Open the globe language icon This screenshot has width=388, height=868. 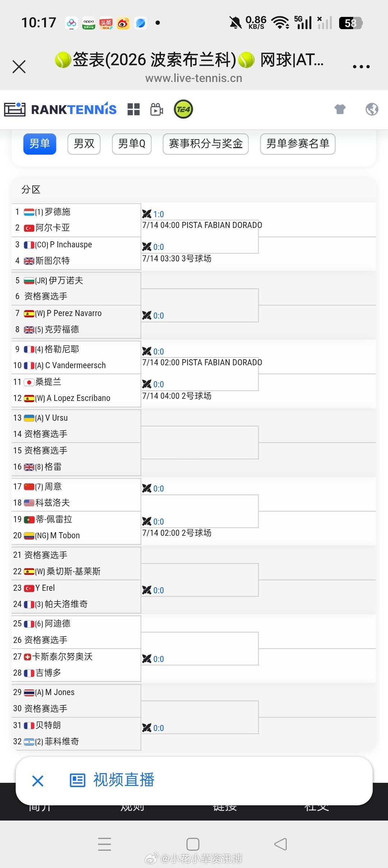pos(372,109)
